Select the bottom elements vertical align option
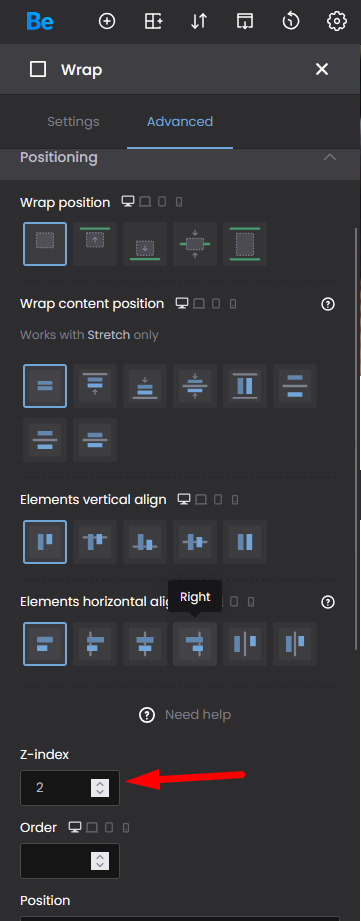Image resolution: width=361 pixels, height=921 pixels. [x=145, y=542]
